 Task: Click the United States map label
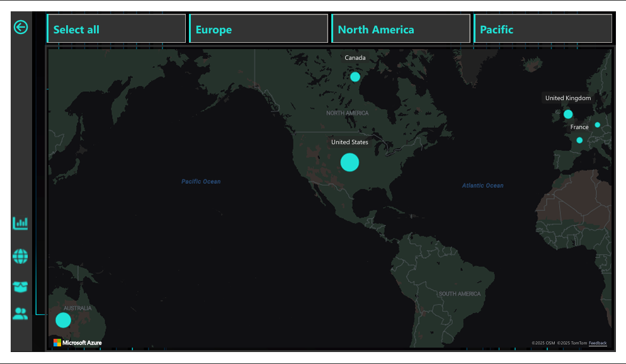(350, 142)
